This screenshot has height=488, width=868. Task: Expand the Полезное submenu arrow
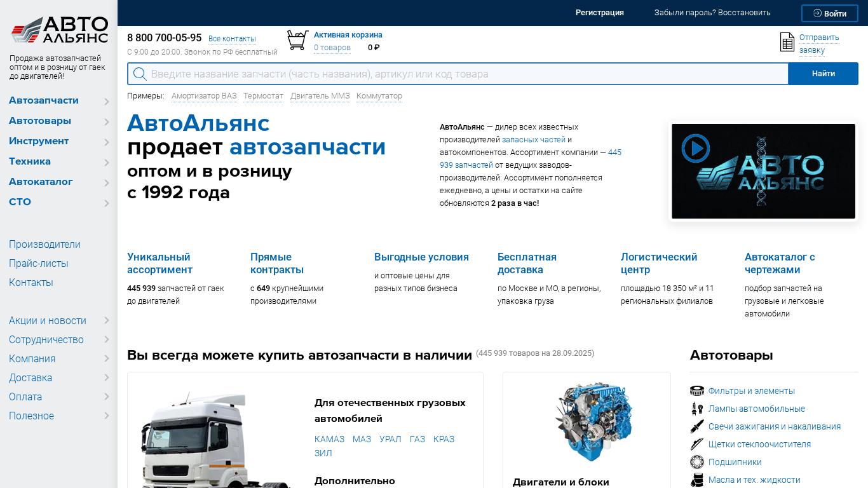pyautogui.click(x=107, y=416)
